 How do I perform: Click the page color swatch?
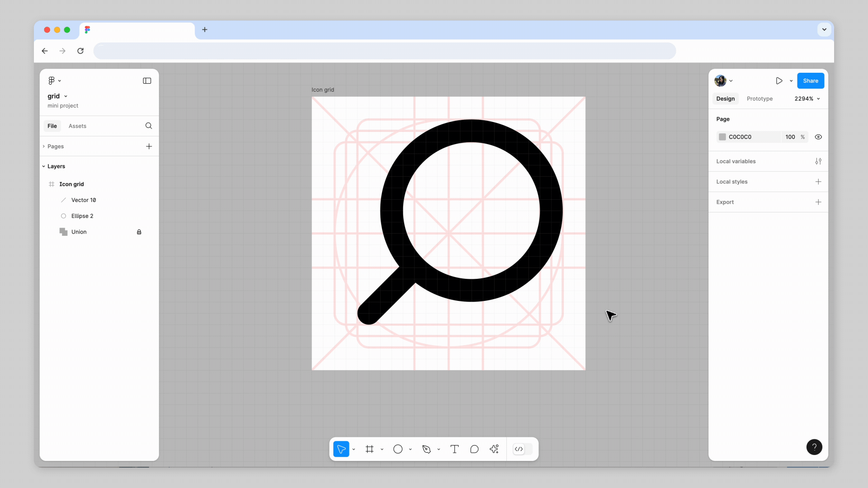[722, 137]
